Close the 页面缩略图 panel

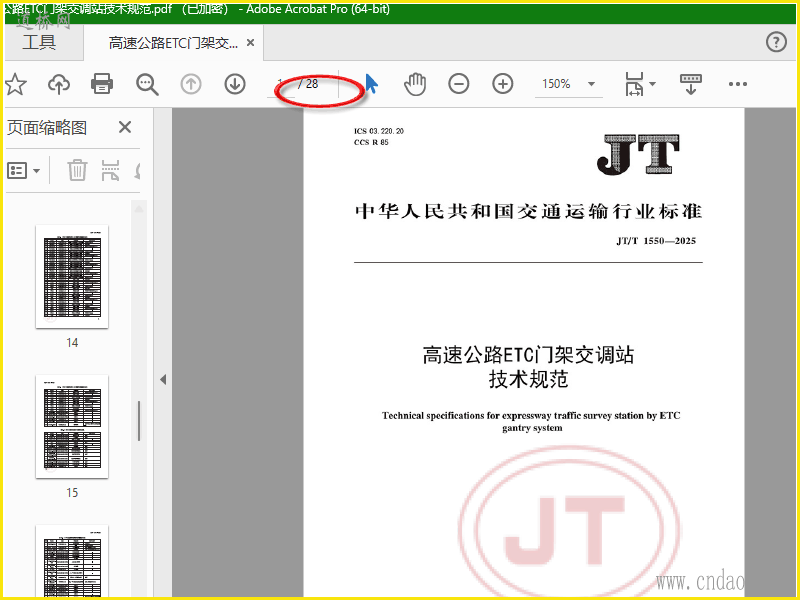(125, 127)
